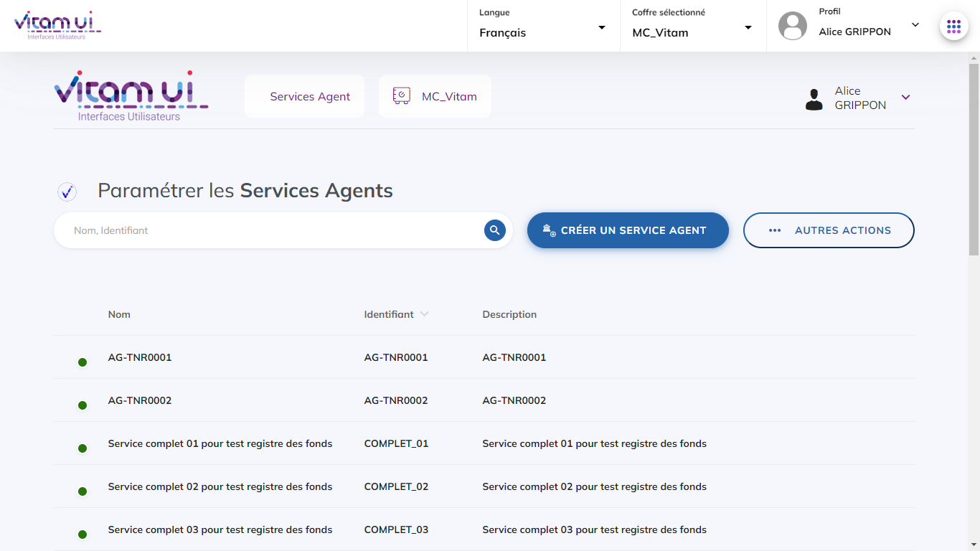Open the Coffre sélectionné dropdown

tap(692, 27)
